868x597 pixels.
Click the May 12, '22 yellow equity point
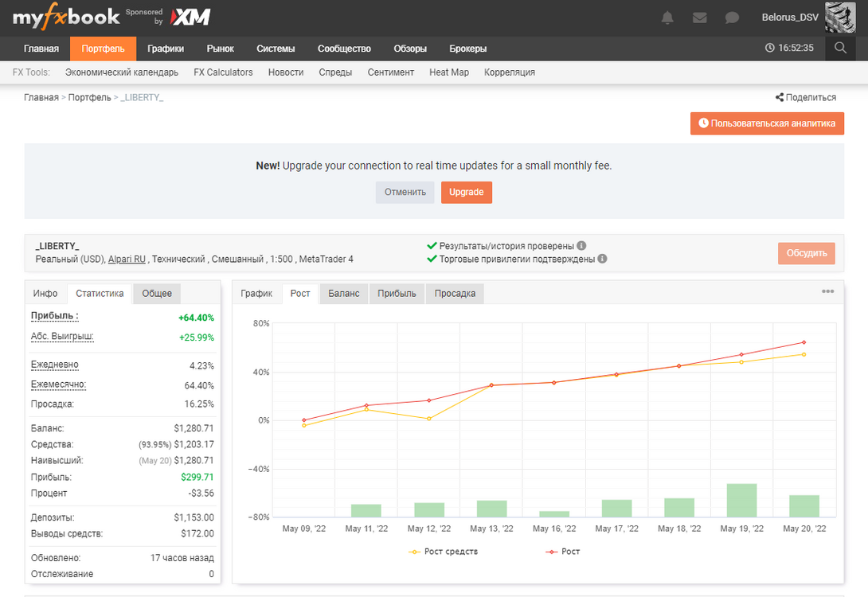[x=429, y=419]
